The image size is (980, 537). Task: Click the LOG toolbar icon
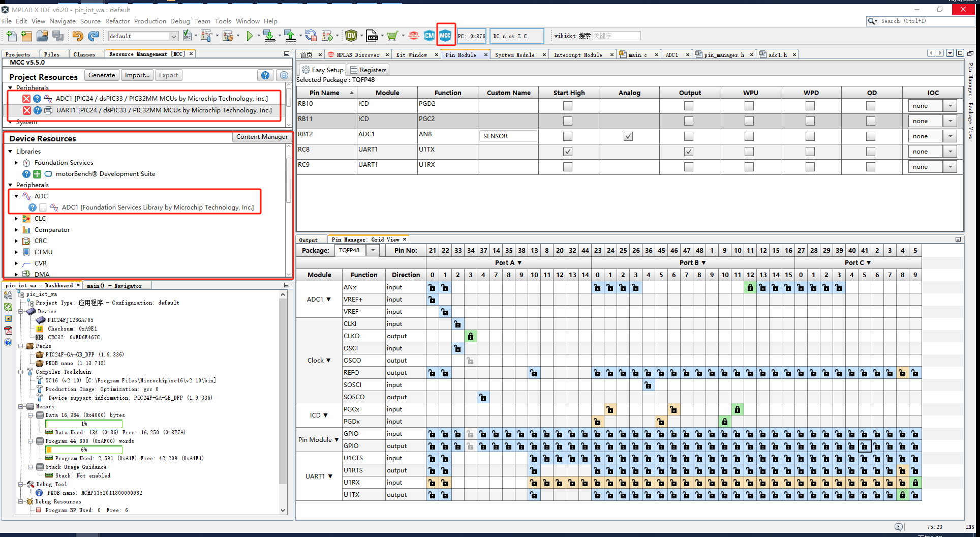[x=372, y=36]
